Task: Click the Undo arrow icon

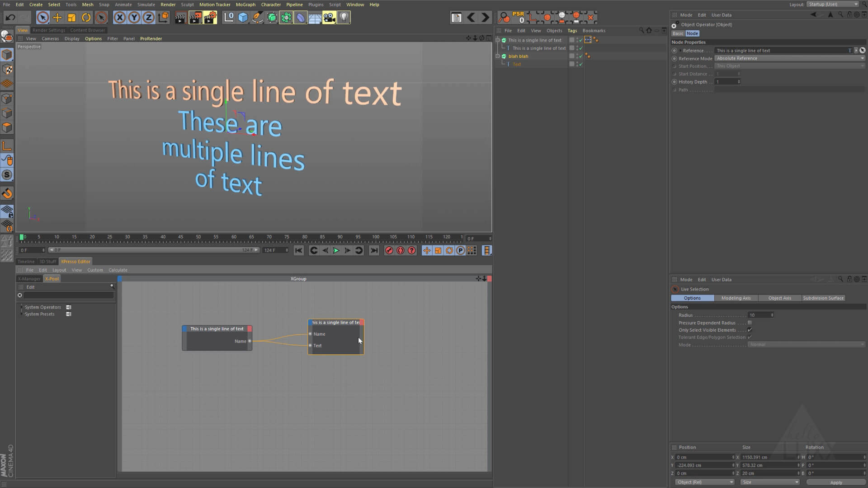Action: point(10,18)
